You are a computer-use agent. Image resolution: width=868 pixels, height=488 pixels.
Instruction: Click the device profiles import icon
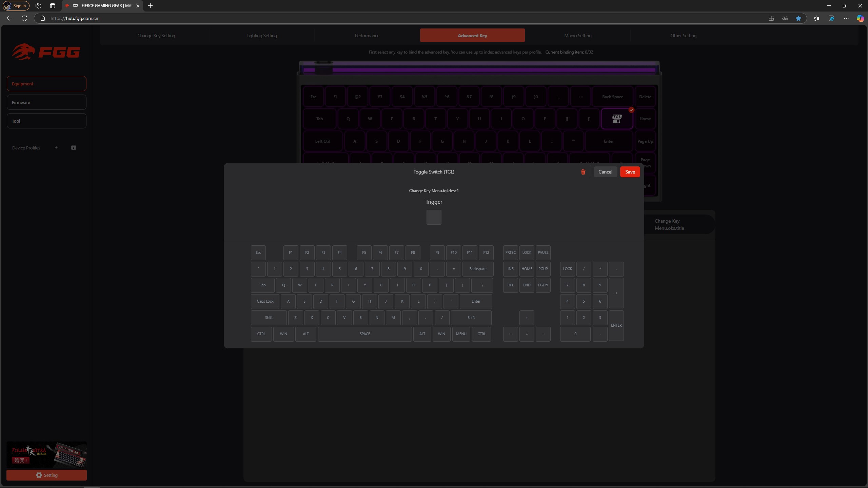(74, 147)
